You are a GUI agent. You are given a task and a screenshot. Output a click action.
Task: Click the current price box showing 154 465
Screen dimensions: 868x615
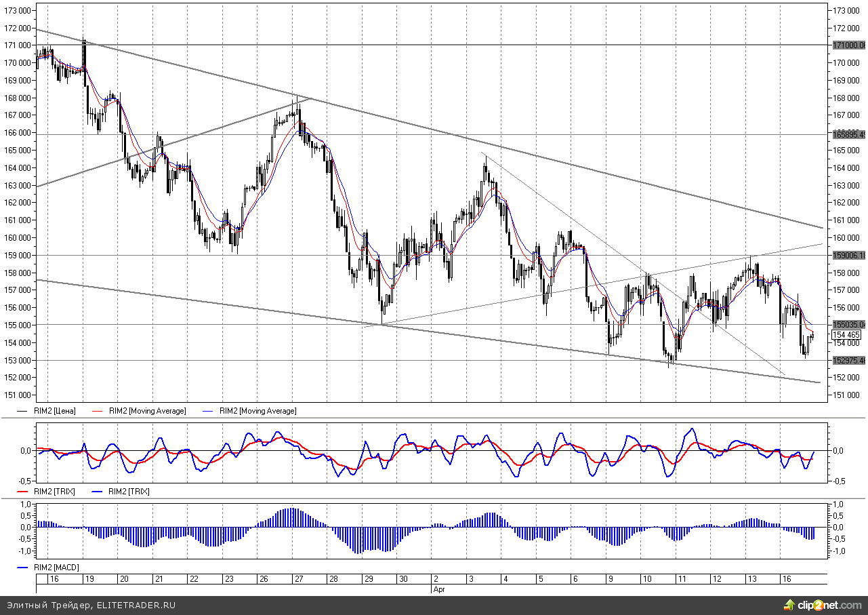click(846, 334)
